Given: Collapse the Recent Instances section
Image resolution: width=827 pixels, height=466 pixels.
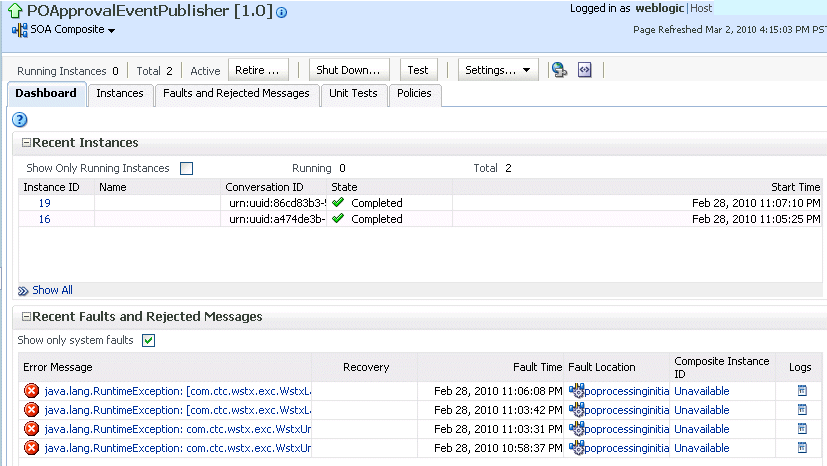Looking at the screenshot, I should coord(26,142).
